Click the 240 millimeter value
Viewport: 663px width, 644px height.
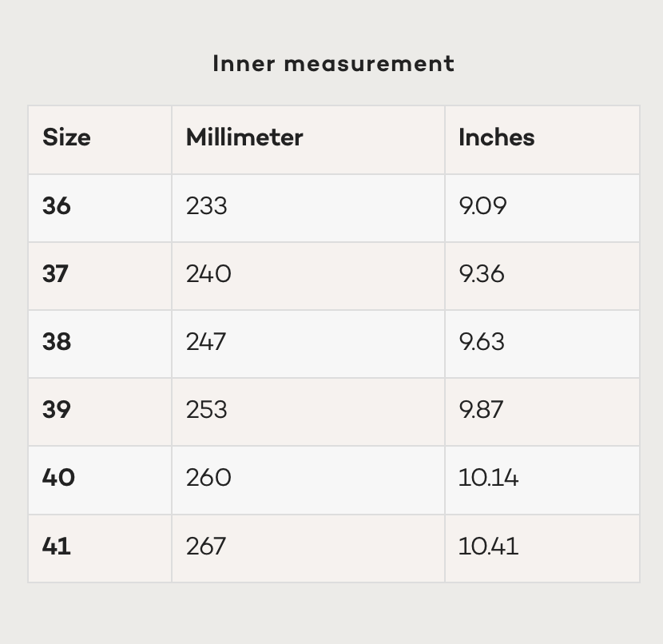208,274
